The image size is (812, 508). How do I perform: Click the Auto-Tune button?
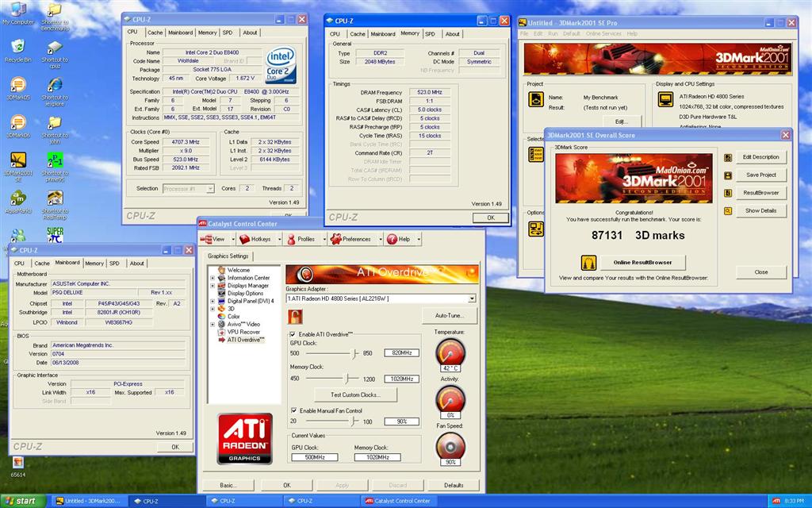[x=450, y=315]
